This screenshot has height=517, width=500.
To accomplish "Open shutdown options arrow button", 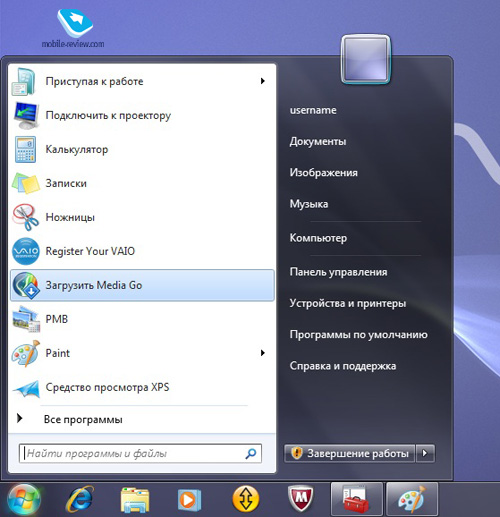I will [425, 453].
